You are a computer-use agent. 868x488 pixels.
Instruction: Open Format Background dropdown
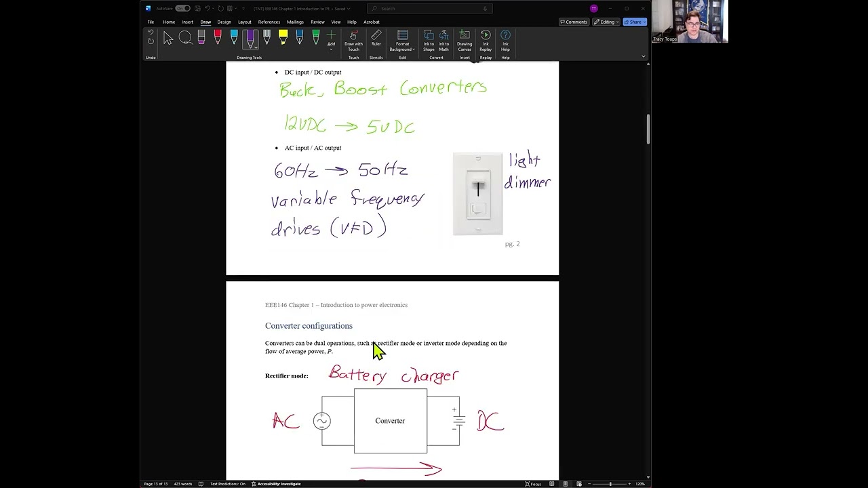tap(402, 41)
